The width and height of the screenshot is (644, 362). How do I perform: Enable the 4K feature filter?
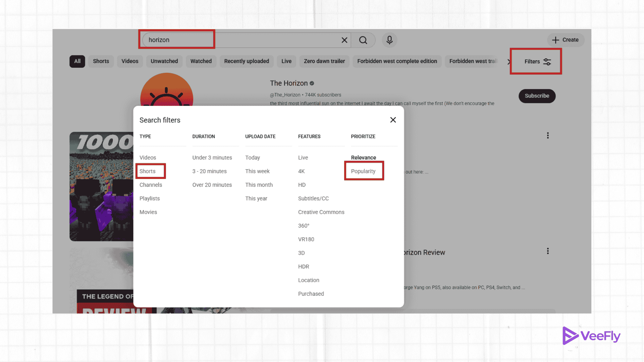pos(301,171)
